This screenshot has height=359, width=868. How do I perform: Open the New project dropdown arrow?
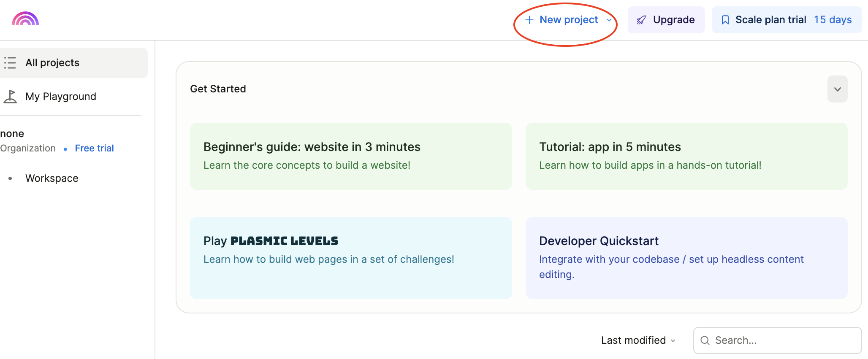[x=609, y=20]
